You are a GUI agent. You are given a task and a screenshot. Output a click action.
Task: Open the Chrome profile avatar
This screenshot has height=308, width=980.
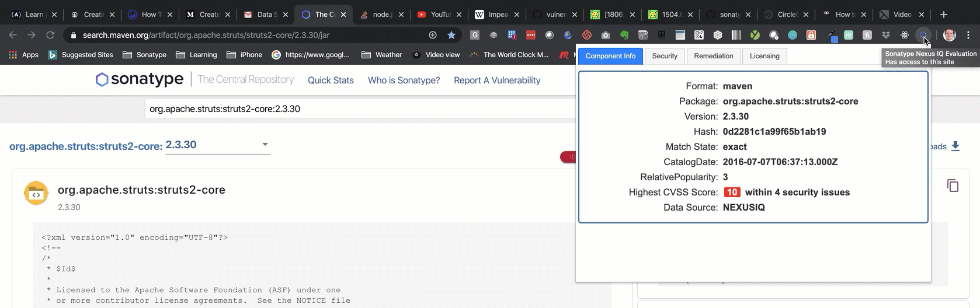tap(950, 35)
